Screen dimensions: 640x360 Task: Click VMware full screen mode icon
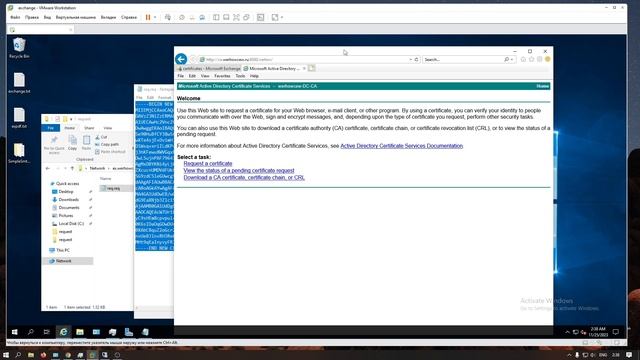(236, 17)
